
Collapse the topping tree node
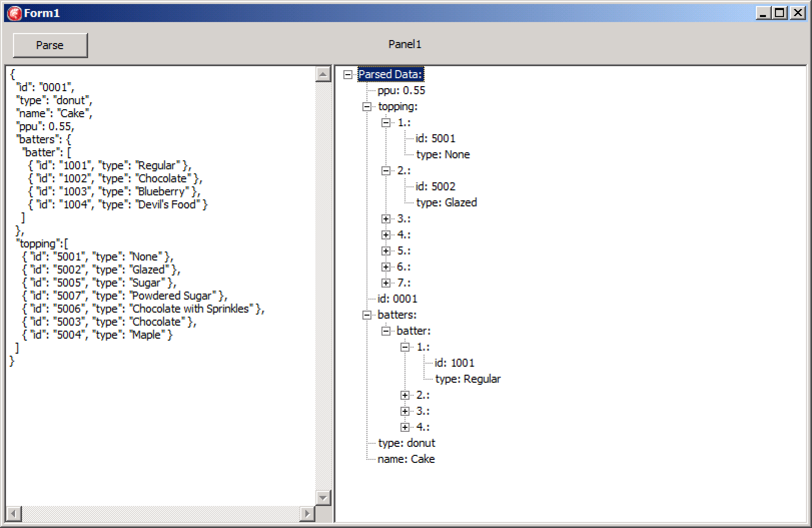[367, 107]
